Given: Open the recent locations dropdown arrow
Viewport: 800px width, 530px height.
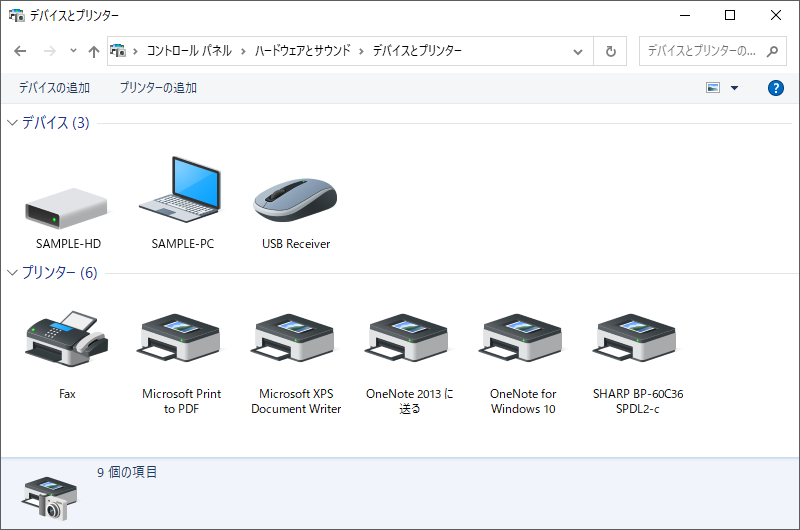Looking at the screenshot, I should point(73,51).
